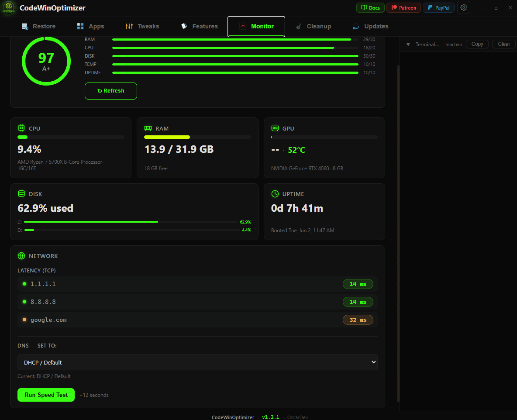517x420 pixels.
Task: Click 'NVIDIA GeForce RTX 4060 · 8 GB' text
Action: (307, 169)
